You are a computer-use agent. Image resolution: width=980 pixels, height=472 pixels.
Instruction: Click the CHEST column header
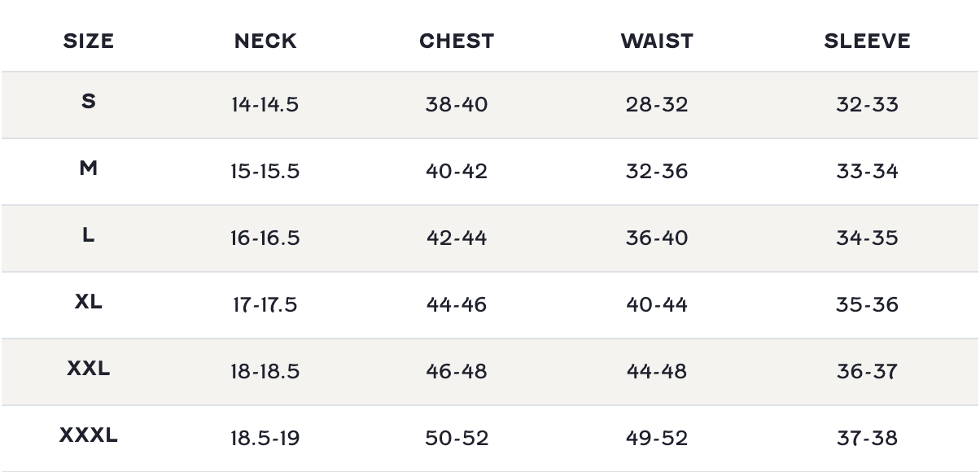457,42
